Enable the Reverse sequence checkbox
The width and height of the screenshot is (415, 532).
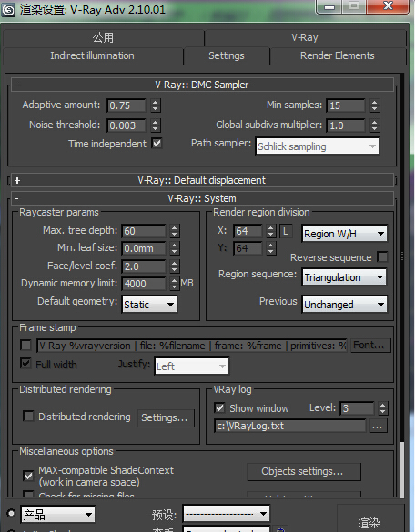tap(382, 257)
